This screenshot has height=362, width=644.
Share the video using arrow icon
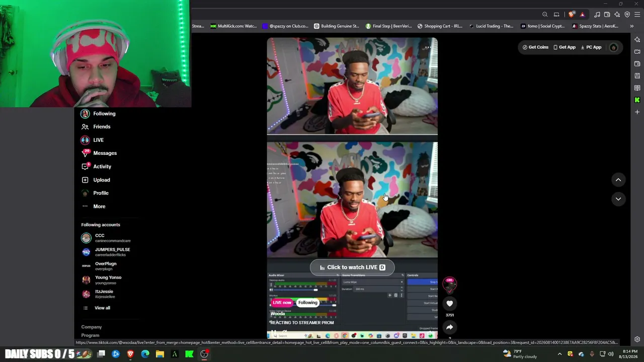click(x=450, y=327)
